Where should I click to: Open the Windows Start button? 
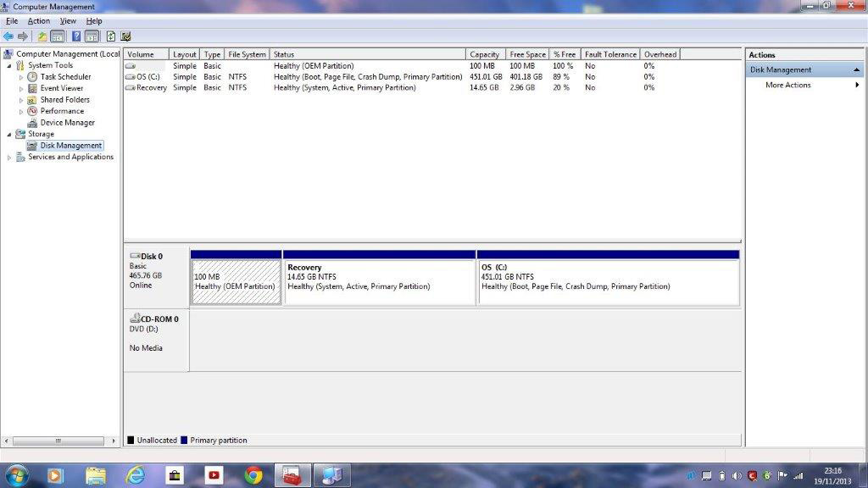click(15, 475)
